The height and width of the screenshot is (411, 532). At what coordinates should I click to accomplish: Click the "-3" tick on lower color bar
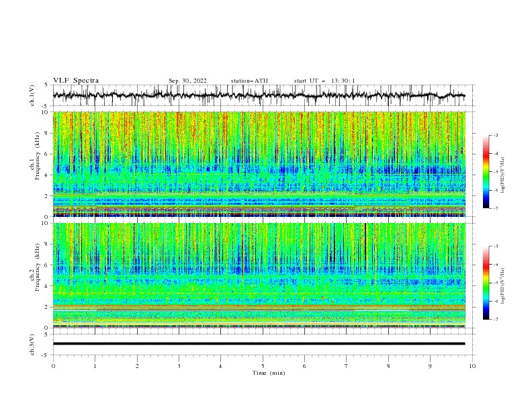(495, 246)
